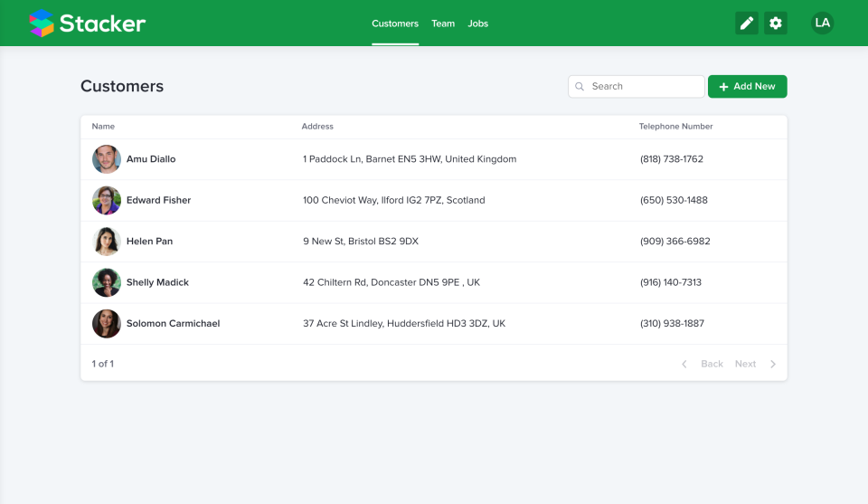Click phone number (650) 530-1488

[x=674, y=200]
